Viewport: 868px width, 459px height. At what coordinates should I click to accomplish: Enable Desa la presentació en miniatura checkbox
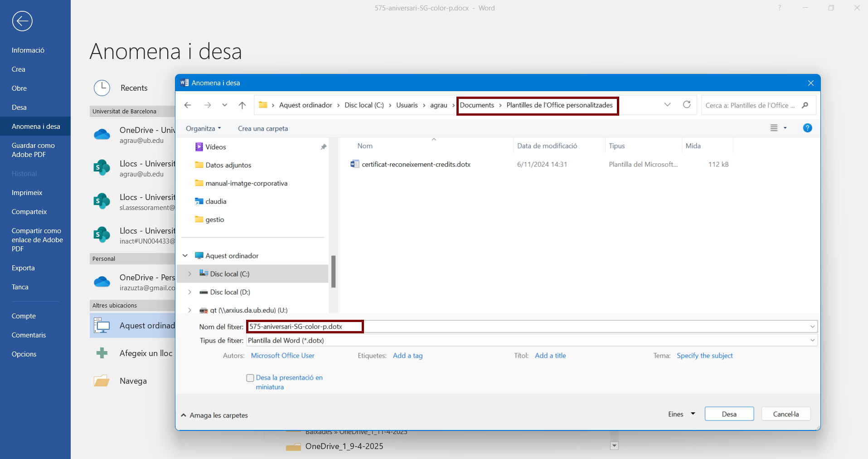coord(250,378)
